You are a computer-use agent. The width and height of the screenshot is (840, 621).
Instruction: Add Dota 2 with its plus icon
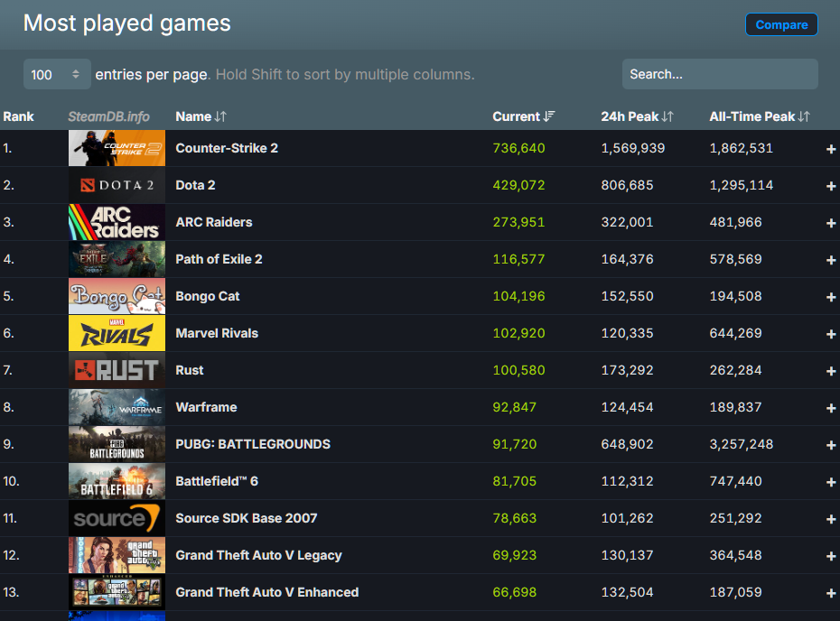[x=831, y=186]
